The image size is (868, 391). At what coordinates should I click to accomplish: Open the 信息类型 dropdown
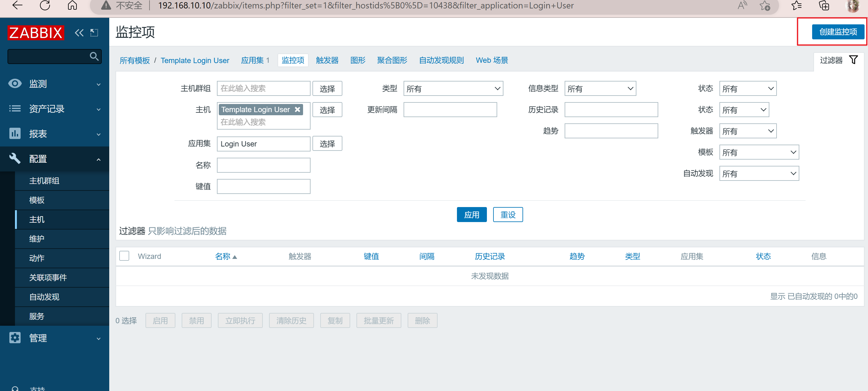[x=600, y=89]
